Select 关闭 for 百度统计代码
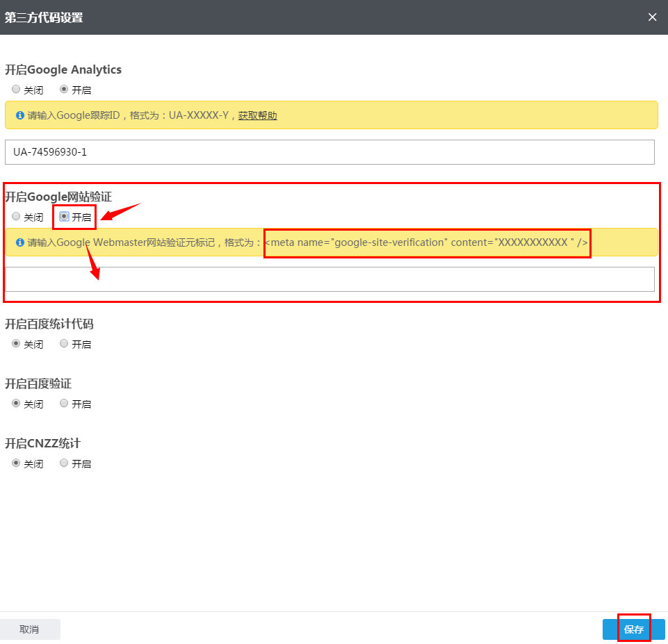The height and width of the screenshot is (644, 668). click(16, 344)
